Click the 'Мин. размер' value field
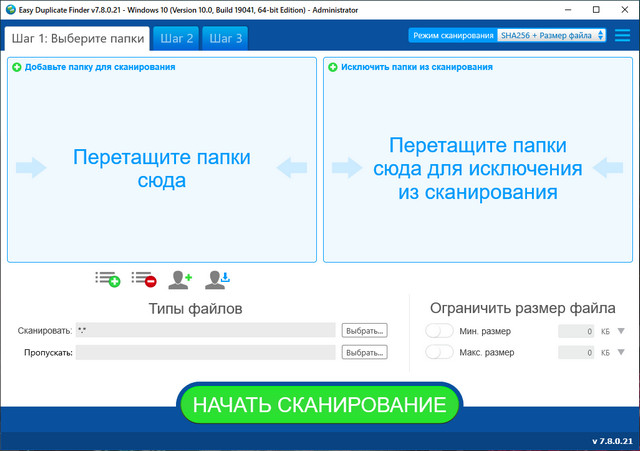640x451 pixels. click(576, 331)
